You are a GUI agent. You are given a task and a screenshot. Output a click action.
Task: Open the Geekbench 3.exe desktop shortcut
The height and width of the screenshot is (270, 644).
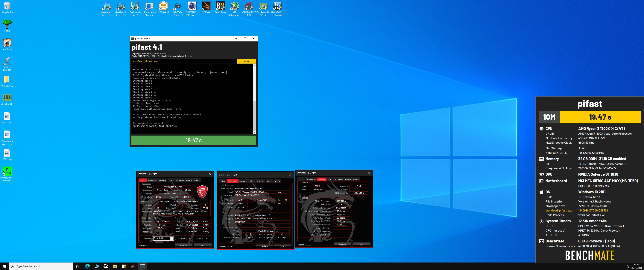(135, 9)
